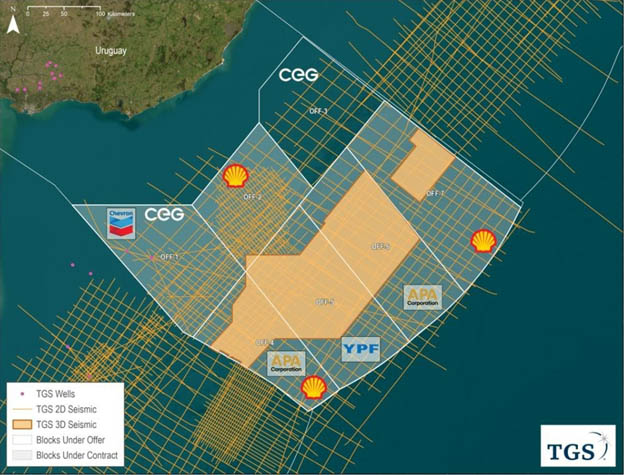Viewport: 624px width, 475px height.
Task: Click the OFF-2 block label
Action: 253,197
